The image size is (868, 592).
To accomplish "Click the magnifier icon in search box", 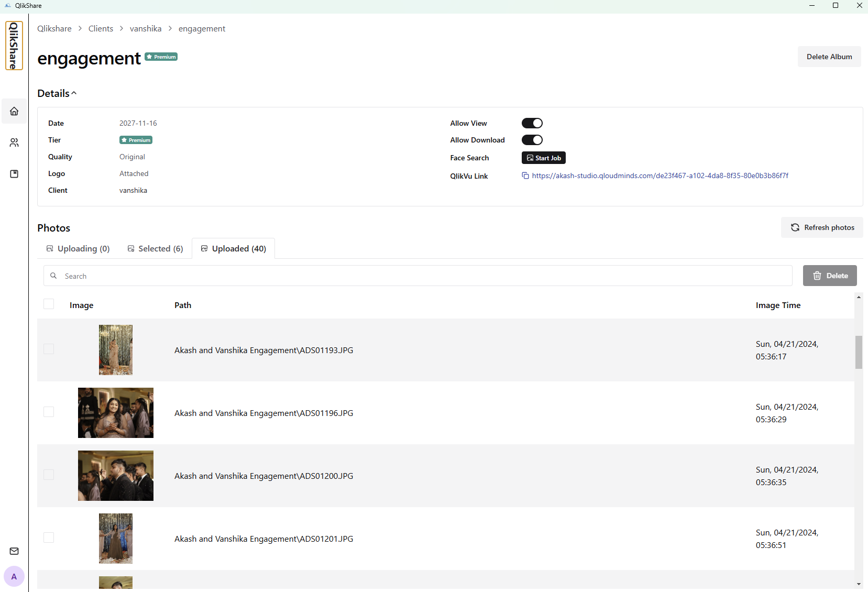I will pos(53,276).
